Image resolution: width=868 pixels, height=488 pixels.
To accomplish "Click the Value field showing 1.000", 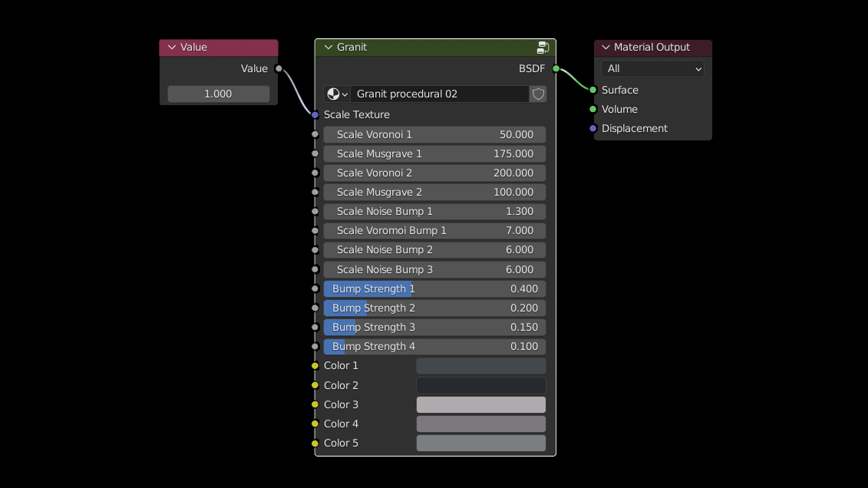I will click(218, 94).
